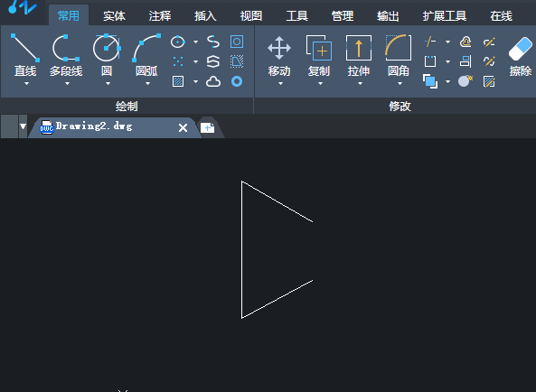Select the spline curve tool
This screenshot has height=392, width=536.
click(213, 42)
